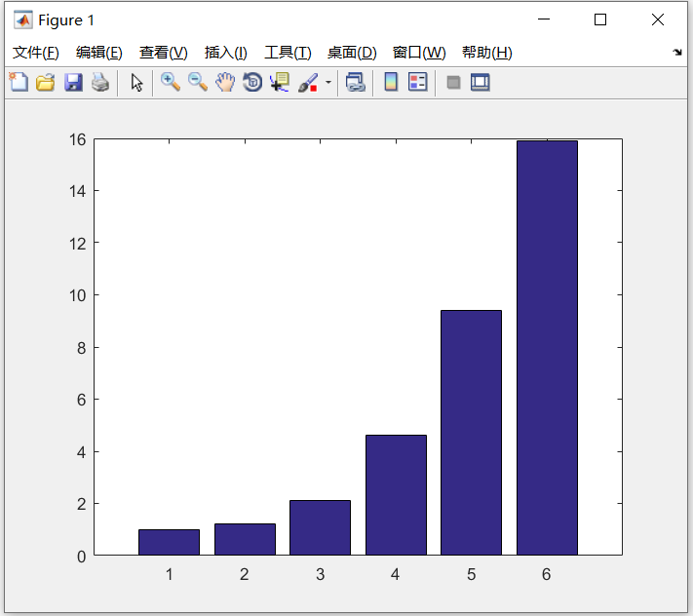
Task: Select the Edit Plot arrow tool
Action: point(136,82)
